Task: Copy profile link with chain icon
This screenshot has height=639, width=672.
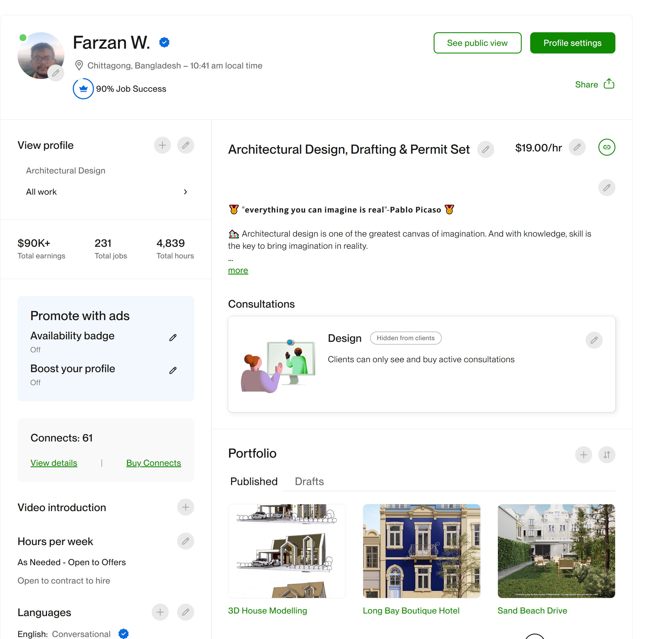Action: (x=607, y=147)
